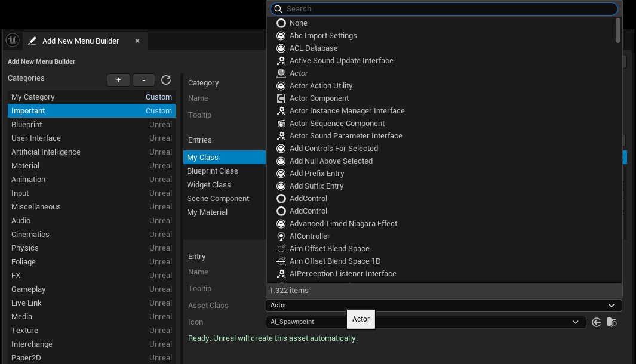The image size is (636, 364).
Task: Select My Material entry
Action: tap(225, 213)
